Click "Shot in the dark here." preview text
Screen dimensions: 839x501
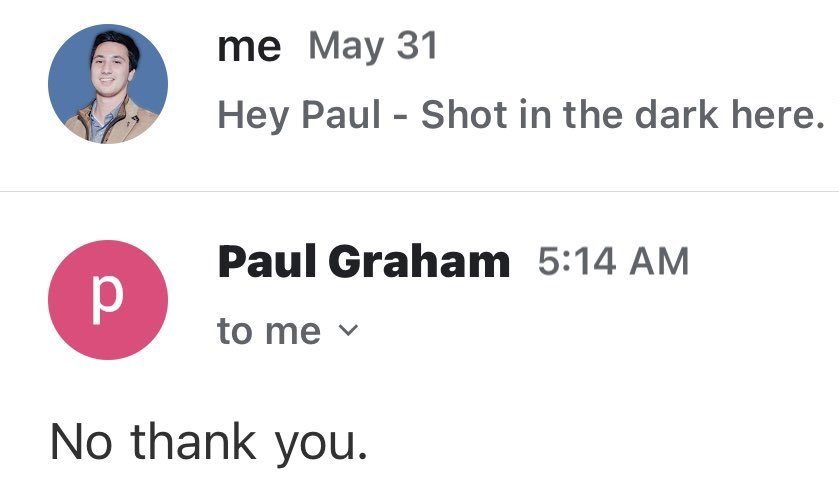point(623,115)
